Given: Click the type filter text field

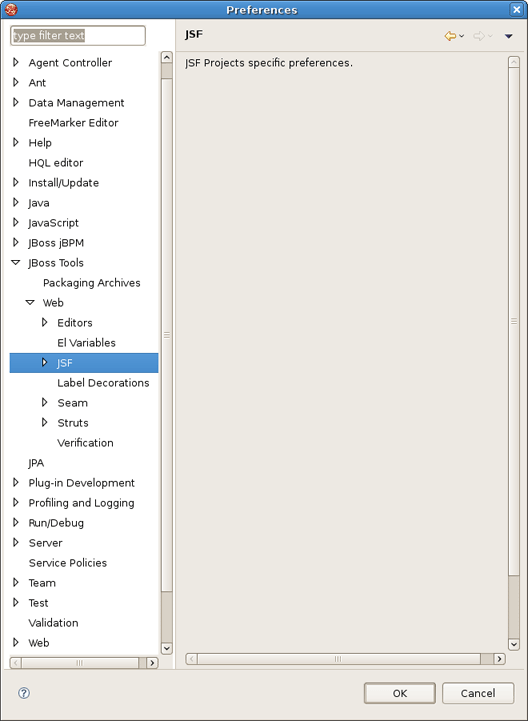Looking at the screenshot, I should 78,35.
